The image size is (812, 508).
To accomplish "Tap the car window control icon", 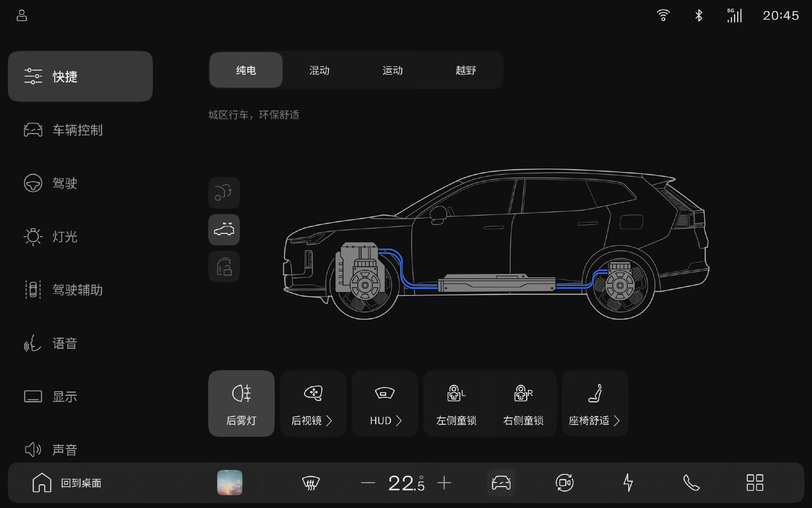I will point(224,230).
